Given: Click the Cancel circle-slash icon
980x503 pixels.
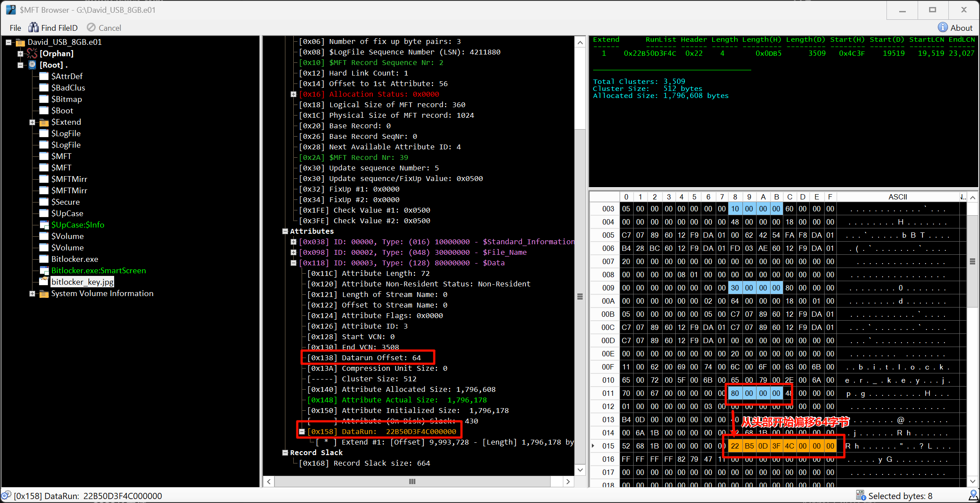Looking at the screenshot, I should tap(91, 28).
